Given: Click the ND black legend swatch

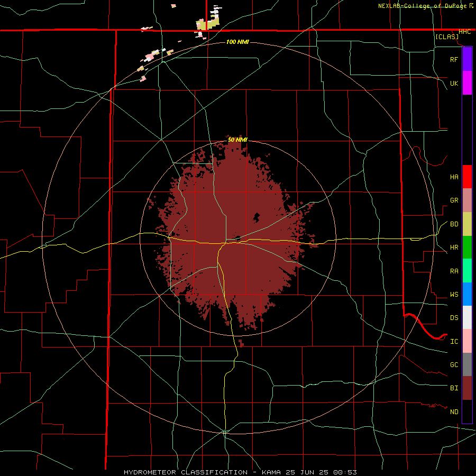Looking at the screenshot, I should [467, 411].
